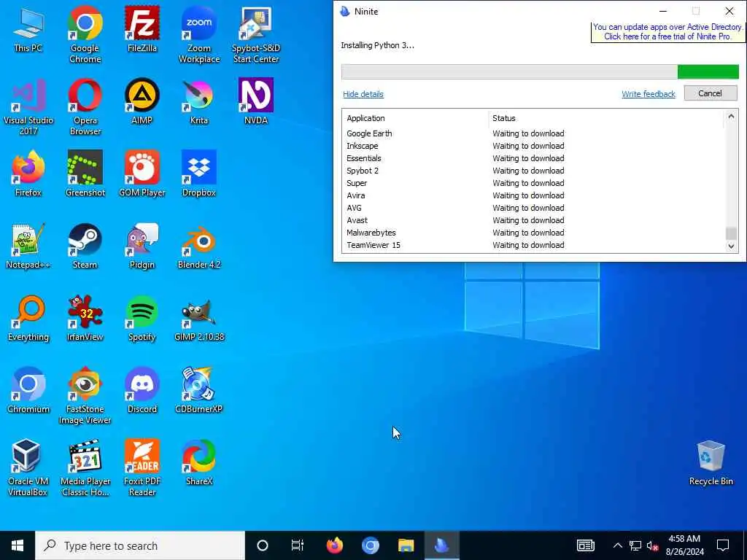Select the GIMP 2.10.38 icon

click(199, 319)
